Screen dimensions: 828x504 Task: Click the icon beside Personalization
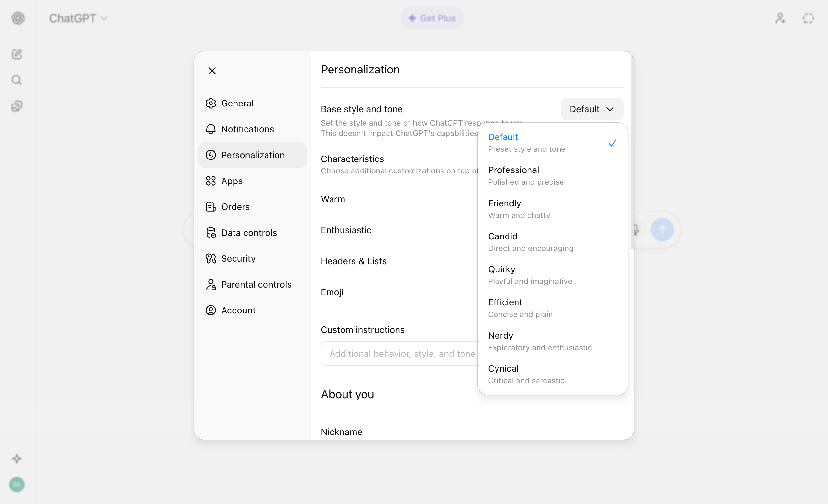pyautogui.click(x=211, y=155)
